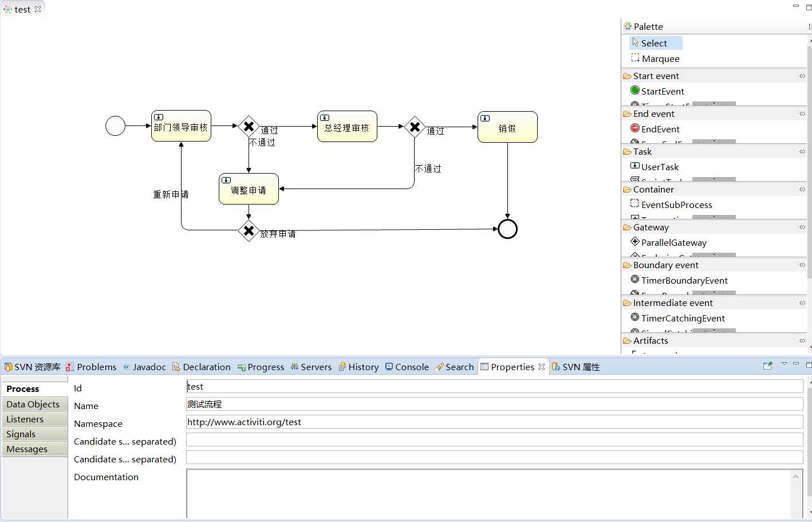Viewport: 812px width, 522px height.
Task: Click the Name field with 测试流程
Action: tap(495, 404)
